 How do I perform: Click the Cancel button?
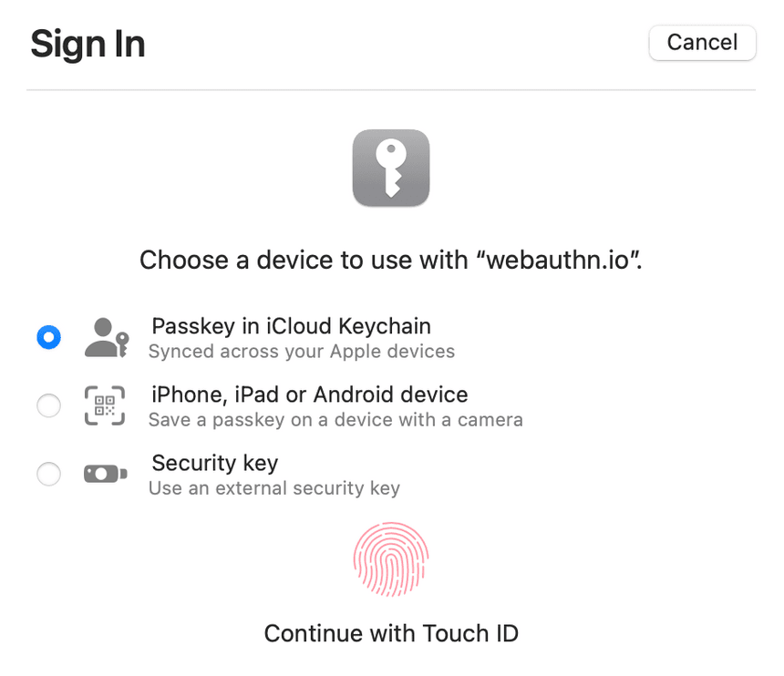(x=702, y=43)
